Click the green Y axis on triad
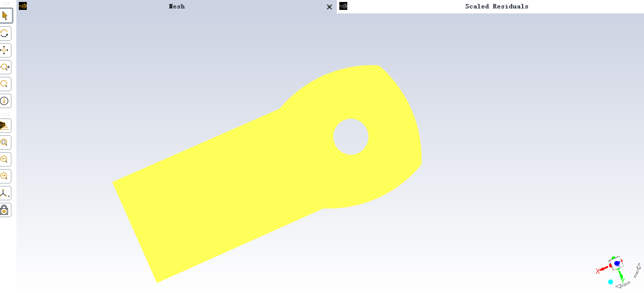Screen dimensions: 644x293 (621, 275)
